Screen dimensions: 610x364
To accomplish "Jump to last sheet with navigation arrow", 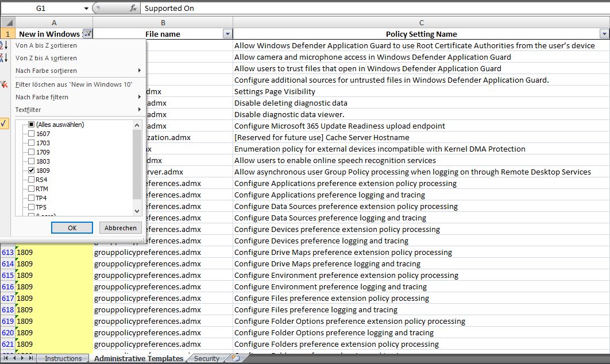I will pyautogui.click(x=31, y=358).
